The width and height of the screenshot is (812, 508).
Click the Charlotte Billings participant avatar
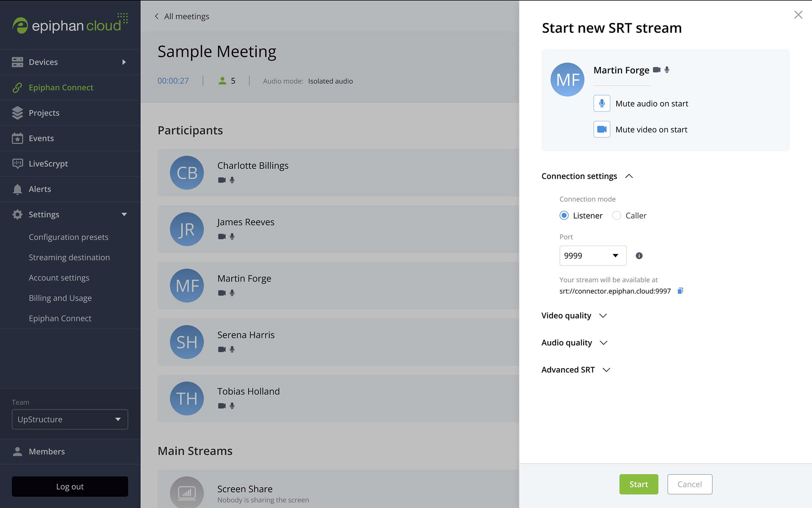pos(187,172)
